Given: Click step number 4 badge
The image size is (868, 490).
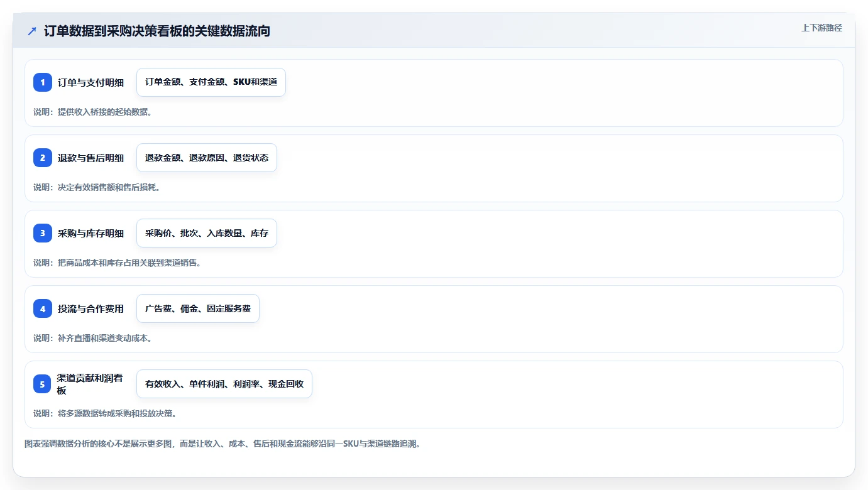Looking at the screenshot, I should [x=43, y=308].
